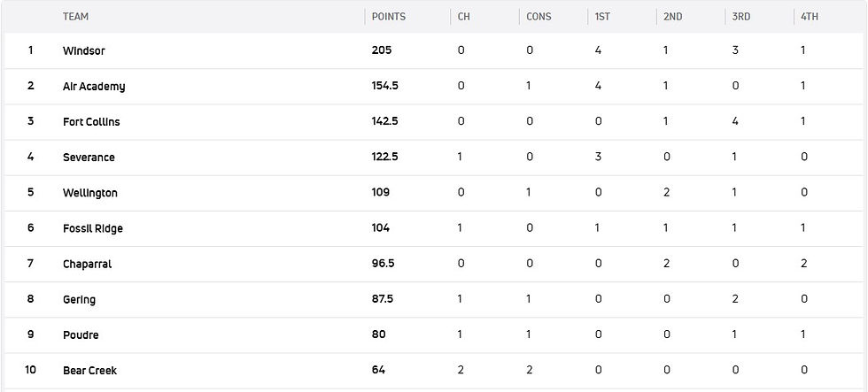This screenshot has height=392, width=868.
Task: Click the Gering team name
Action: (79, 299)
